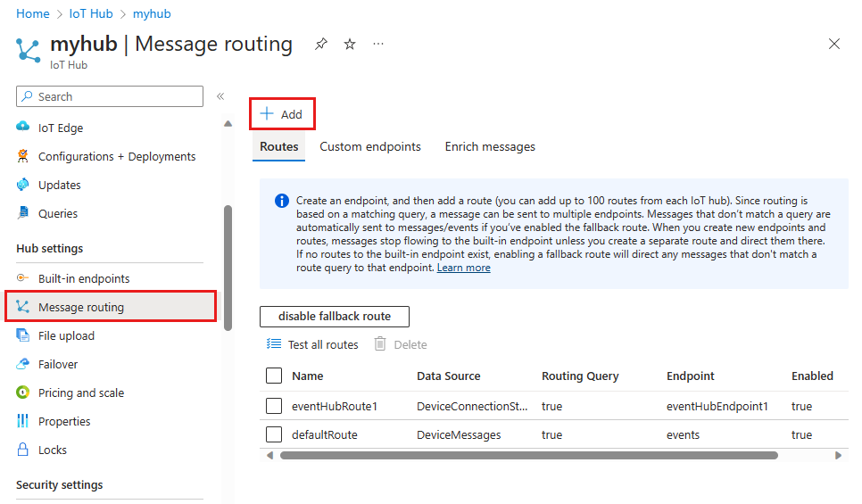Click the Failover icon in sidebar

tap(23, 364)
